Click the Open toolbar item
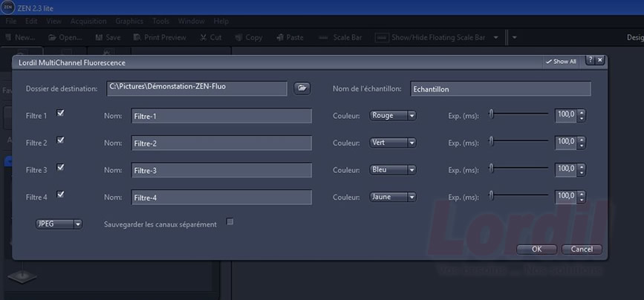Image resolution: width=644 pixels, height=300 pixels. (65, 37)
